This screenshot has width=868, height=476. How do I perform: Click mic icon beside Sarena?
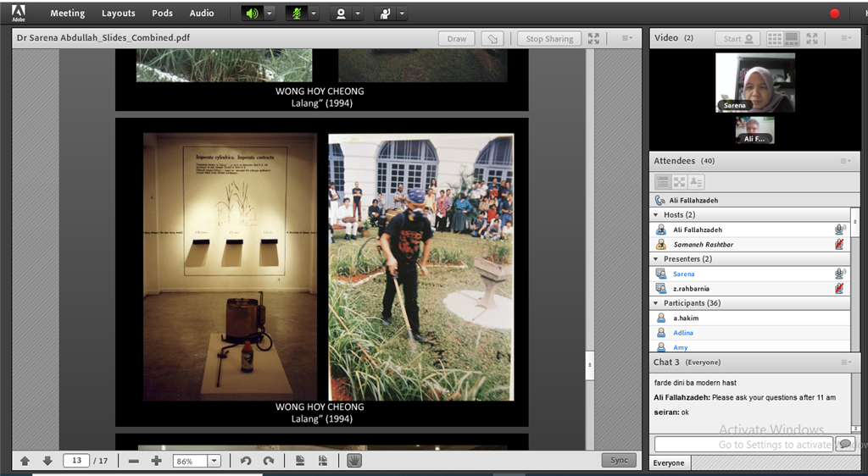[x=840, y=274]
